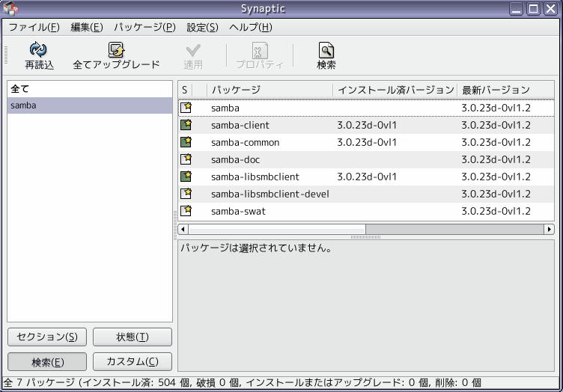
Task: Click the セクション(S) button
Action: [47, 337]
